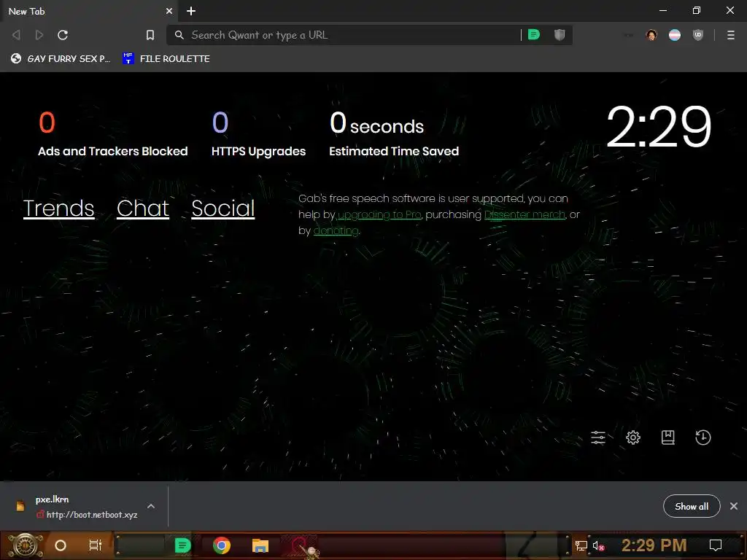Click the HTTPS Upgrades stat
Screen dimensions: 747x560
pos(259,133)
